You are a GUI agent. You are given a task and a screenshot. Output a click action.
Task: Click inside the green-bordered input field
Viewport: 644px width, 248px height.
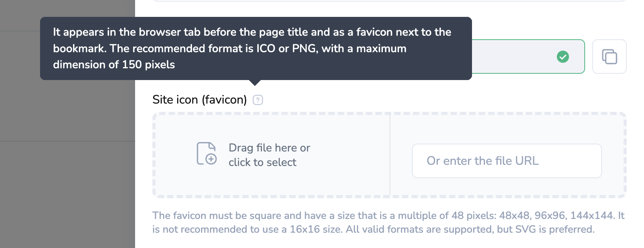(510, 57)
